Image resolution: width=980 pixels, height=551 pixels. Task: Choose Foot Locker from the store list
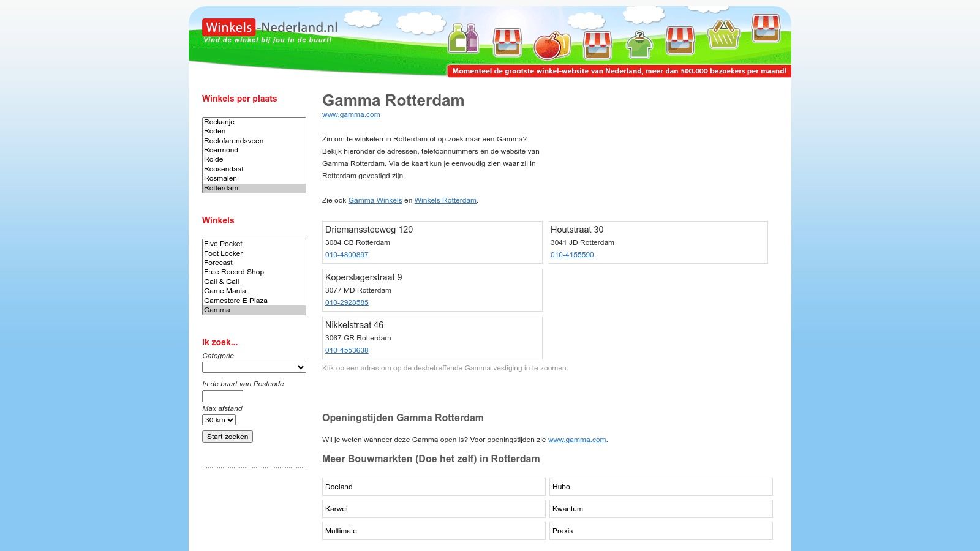pyautogui.click(x=223, y=253)
